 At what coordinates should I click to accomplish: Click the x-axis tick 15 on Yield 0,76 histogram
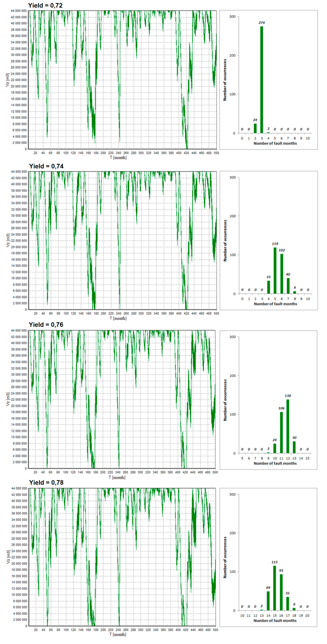tap(307, 458)
